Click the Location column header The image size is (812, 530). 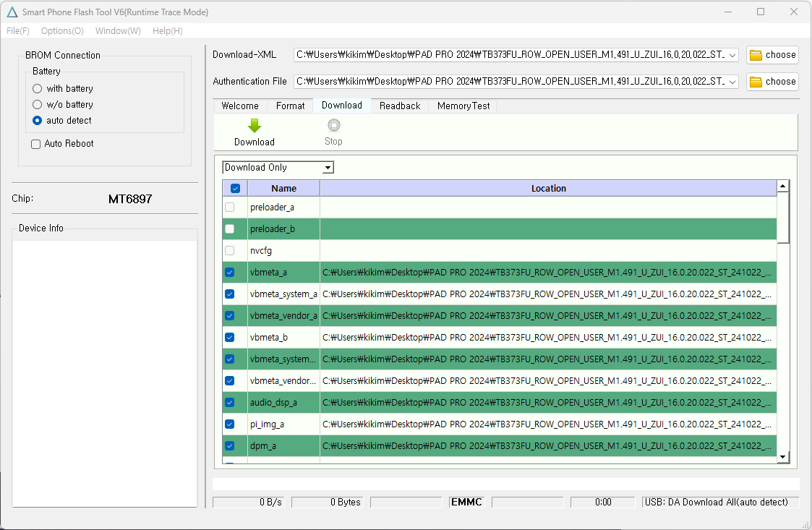(x=548, y=189)
